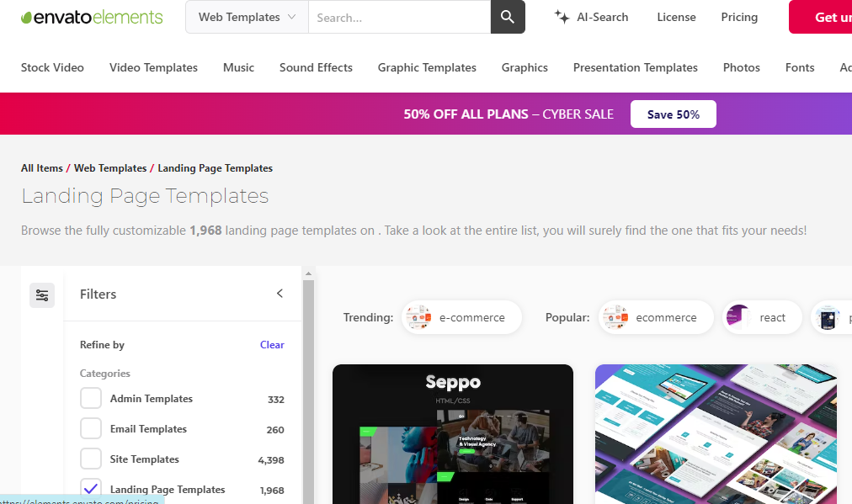852x504 pixels.
Task: Check the Site Templates checkbox
Action: pos(91,459)
